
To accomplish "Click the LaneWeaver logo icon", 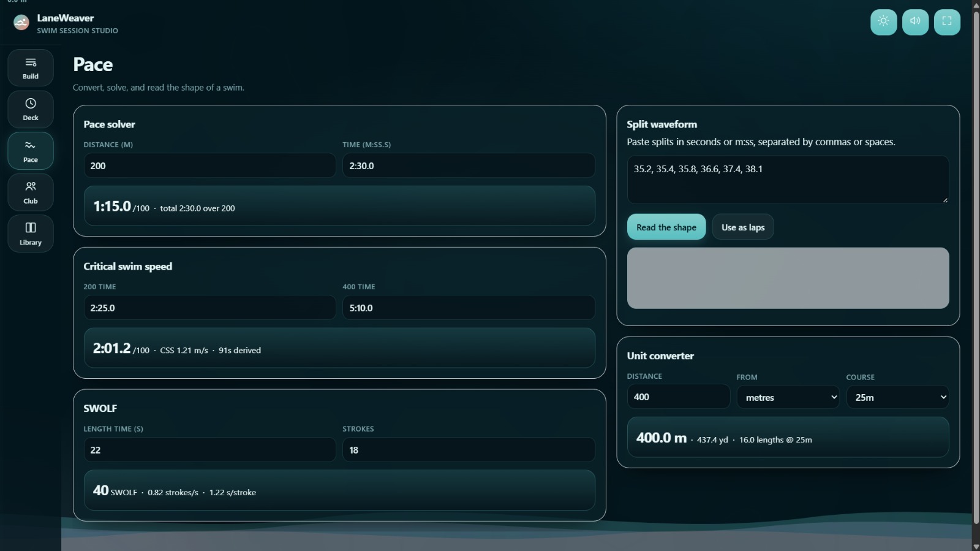I will 21,23.
